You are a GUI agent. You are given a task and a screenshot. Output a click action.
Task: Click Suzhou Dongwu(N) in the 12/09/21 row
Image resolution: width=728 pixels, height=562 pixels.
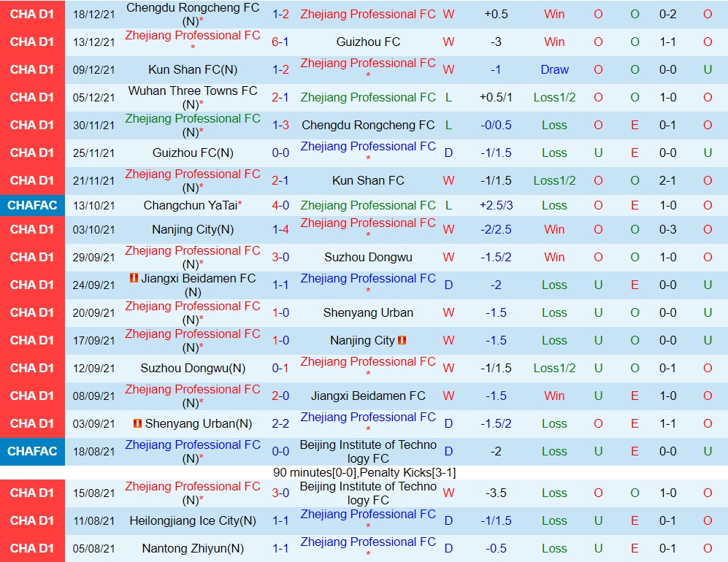tap(193, 368)
